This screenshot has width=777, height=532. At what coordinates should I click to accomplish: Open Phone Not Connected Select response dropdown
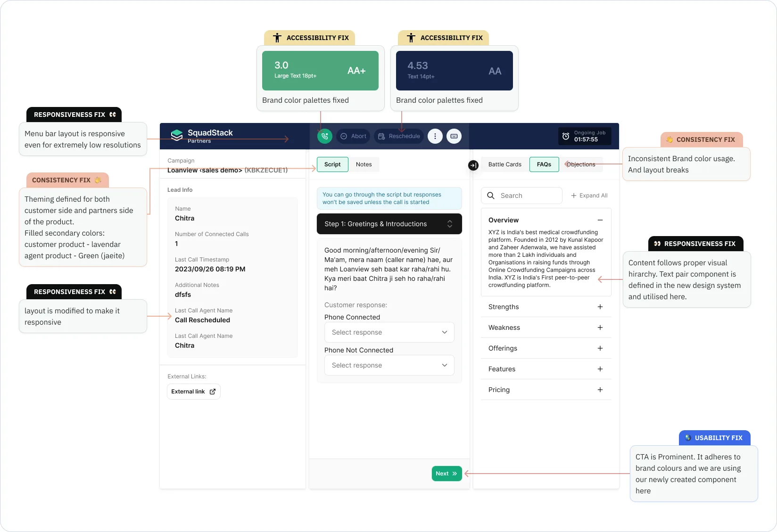coord(389,365)
